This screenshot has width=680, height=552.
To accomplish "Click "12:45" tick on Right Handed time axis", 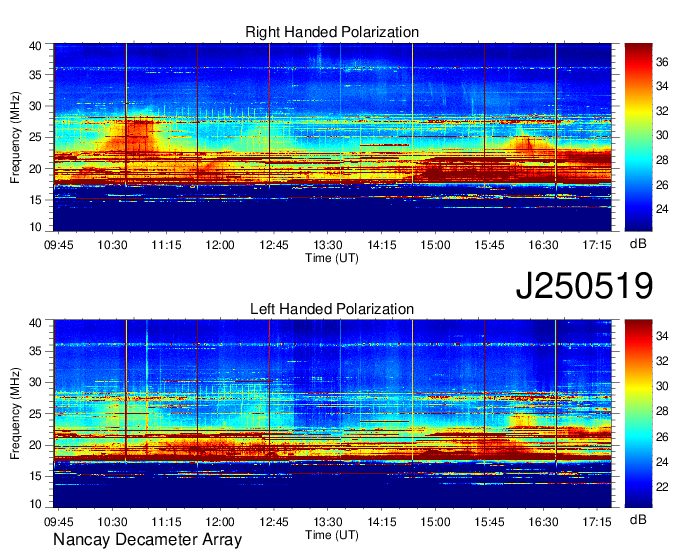I will [274, 245].
